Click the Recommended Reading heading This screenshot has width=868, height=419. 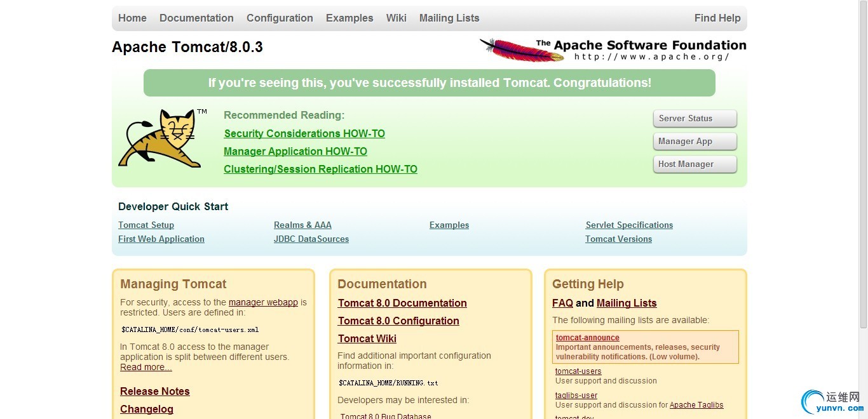click(x=284, y=115)
